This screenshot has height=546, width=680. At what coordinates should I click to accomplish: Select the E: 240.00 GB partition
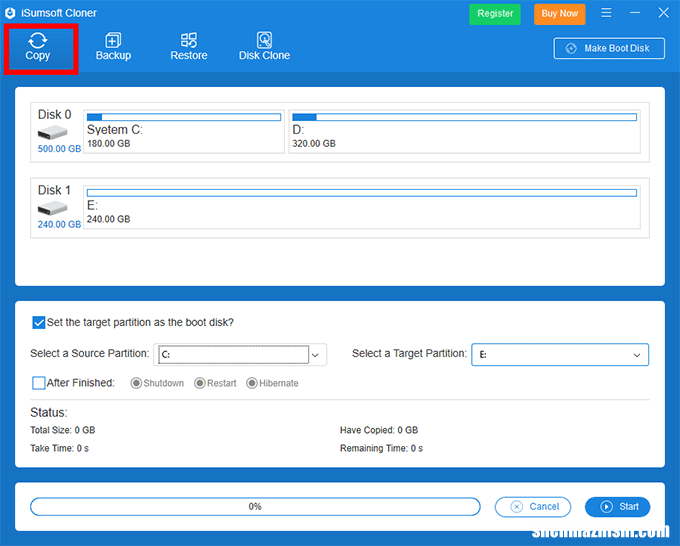362,207
